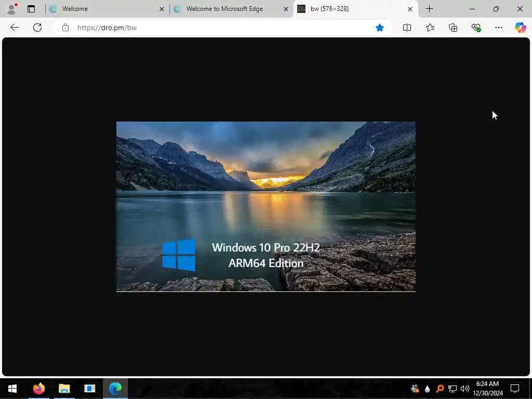Switch to Welcome to Microsoft Edge tab

[231, 9]
